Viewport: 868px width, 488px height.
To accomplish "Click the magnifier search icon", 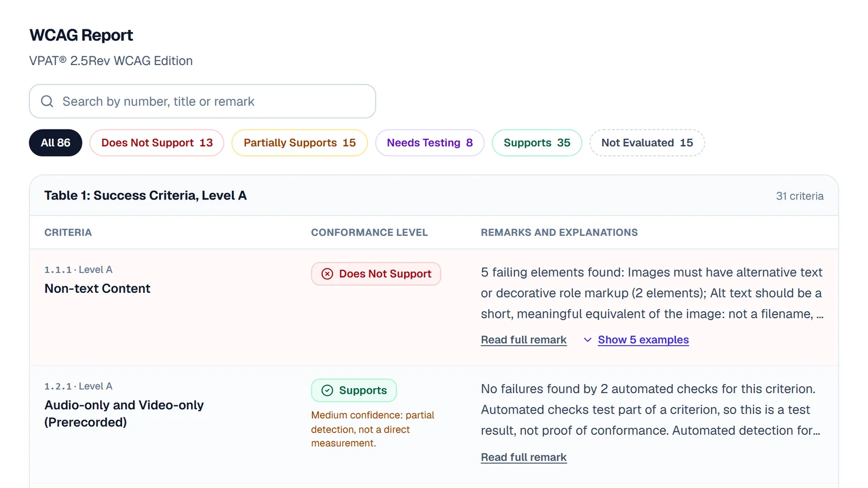I will click(47, 101).
